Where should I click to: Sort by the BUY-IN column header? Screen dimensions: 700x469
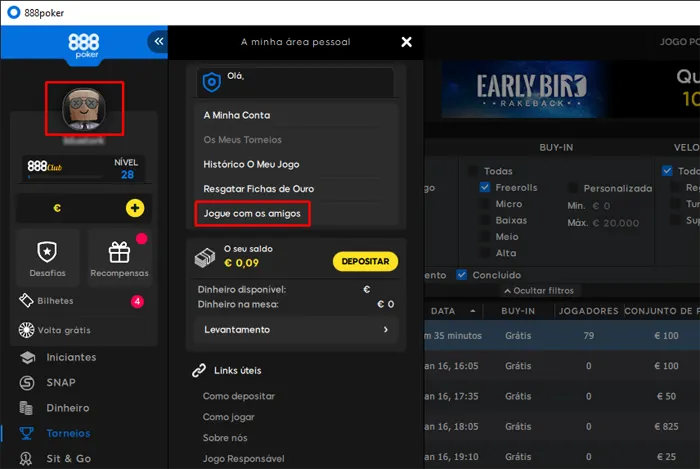(518, 311)
